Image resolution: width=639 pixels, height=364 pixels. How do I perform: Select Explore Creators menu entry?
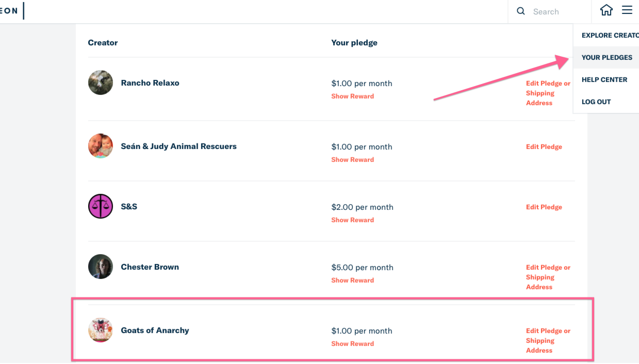[610, 36]
